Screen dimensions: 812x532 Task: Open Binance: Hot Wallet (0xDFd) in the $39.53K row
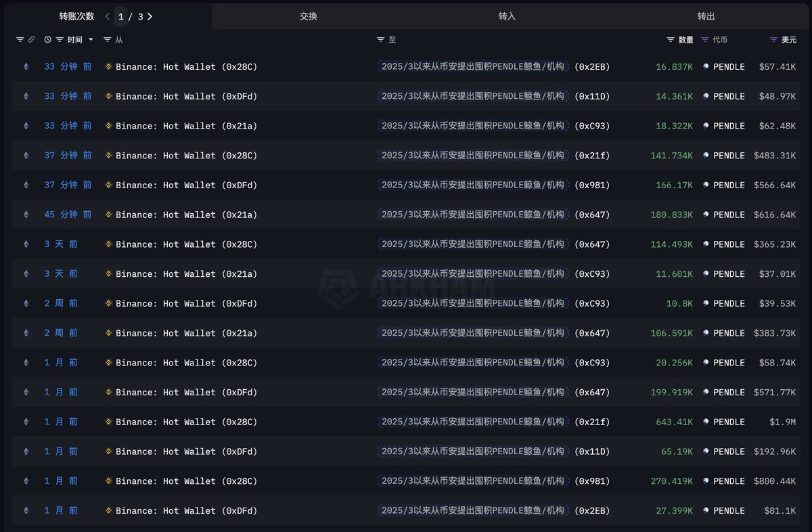point(187,303)
